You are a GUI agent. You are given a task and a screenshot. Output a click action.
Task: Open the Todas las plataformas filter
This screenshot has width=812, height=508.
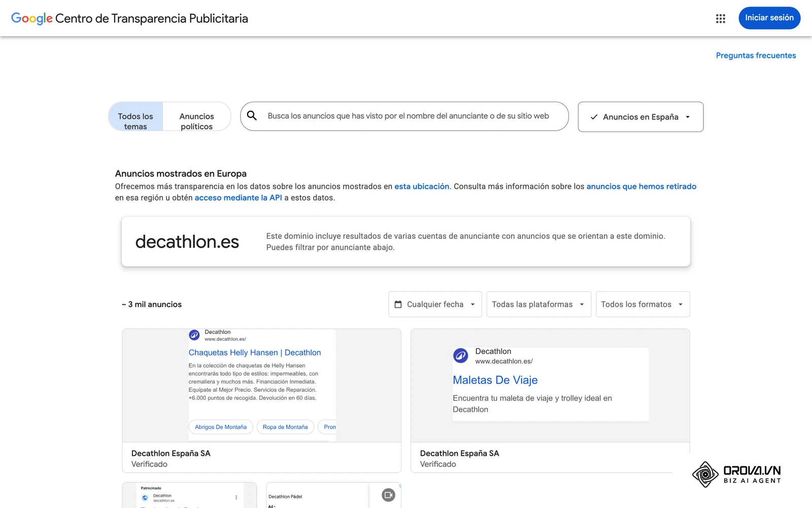[538, 304]
